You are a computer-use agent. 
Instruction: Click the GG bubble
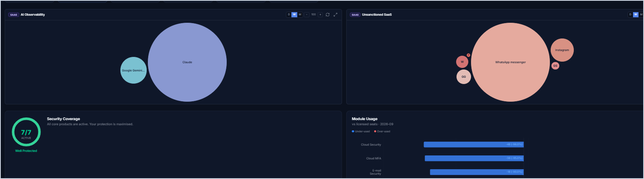click(x=464, y=77)
